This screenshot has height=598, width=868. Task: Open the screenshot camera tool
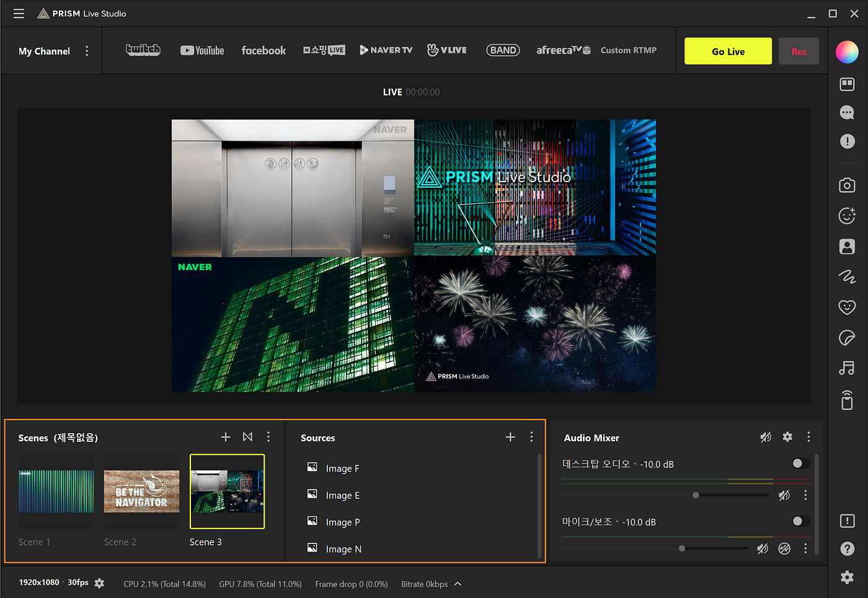point(847,185)
